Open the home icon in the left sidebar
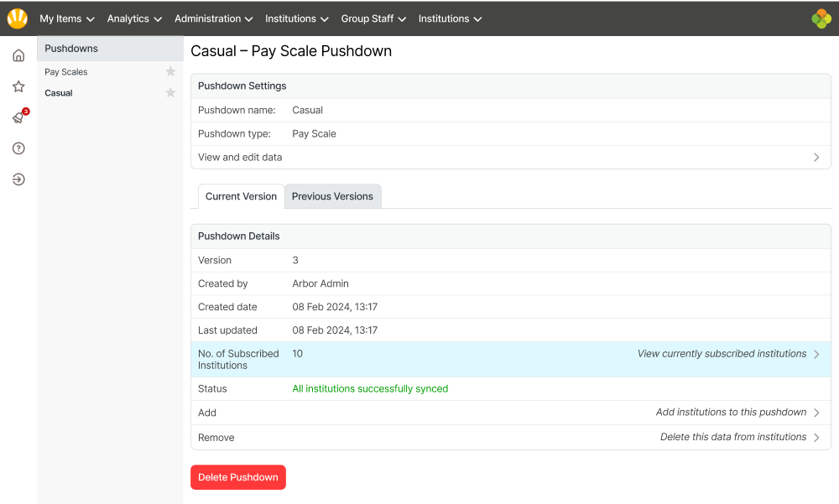Viewport: 839px width, 504px height. [18, 54]
